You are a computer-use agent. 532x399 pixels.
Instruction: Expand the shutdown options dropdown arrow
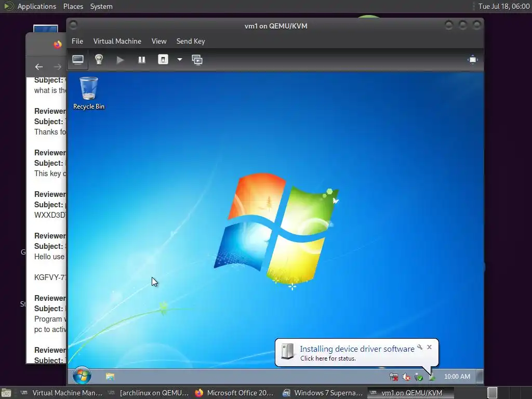click(180, 60)
